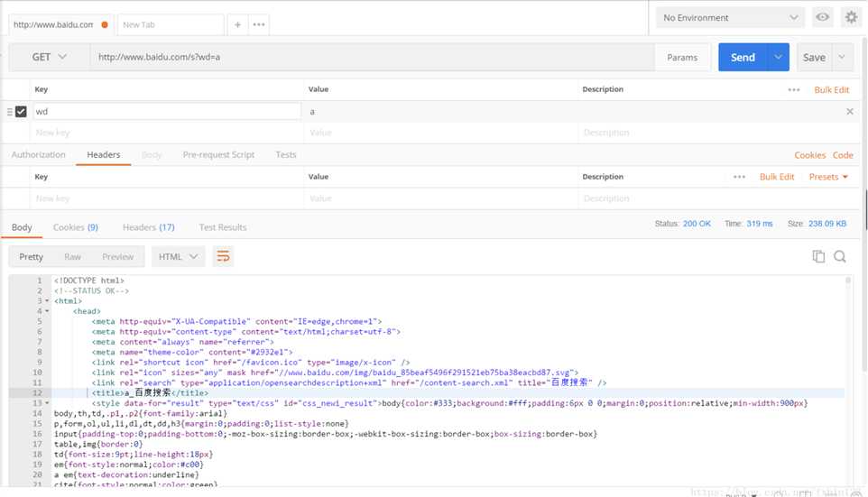Screen dimensions: 868x497
Task: Open Bulk Edit for headers
Action: (x=777, y=177)
